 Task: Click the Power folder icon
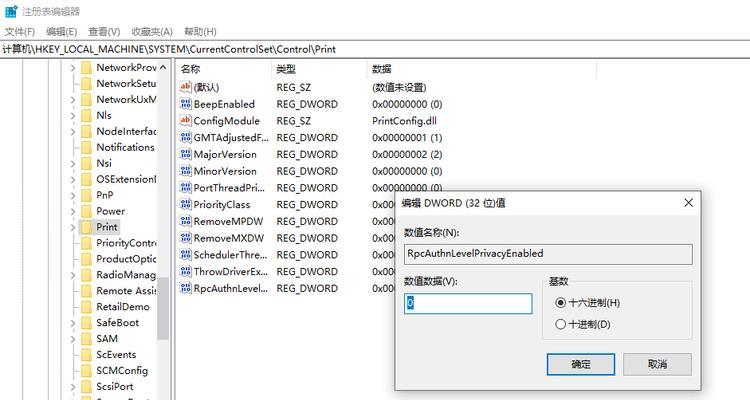(x=86, y=211)
